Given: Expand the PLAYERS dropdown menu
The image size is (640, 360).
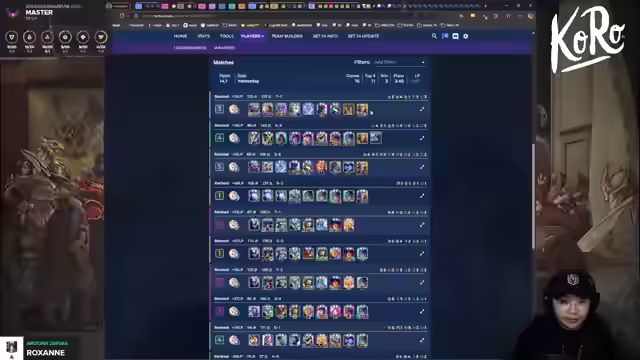Looking at the screenshot, I should pos(252,36).
